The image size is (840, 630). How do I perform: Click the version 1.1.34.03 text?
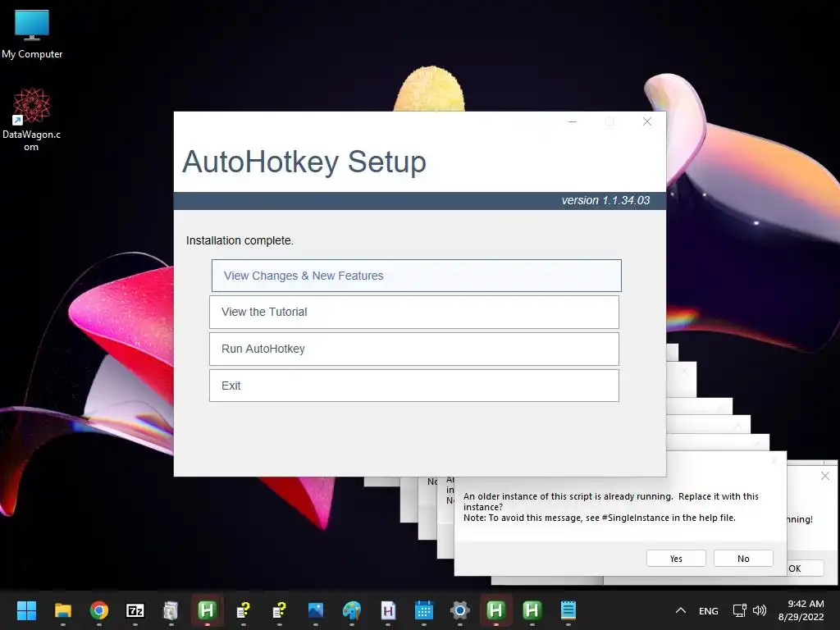click(605, 200)
